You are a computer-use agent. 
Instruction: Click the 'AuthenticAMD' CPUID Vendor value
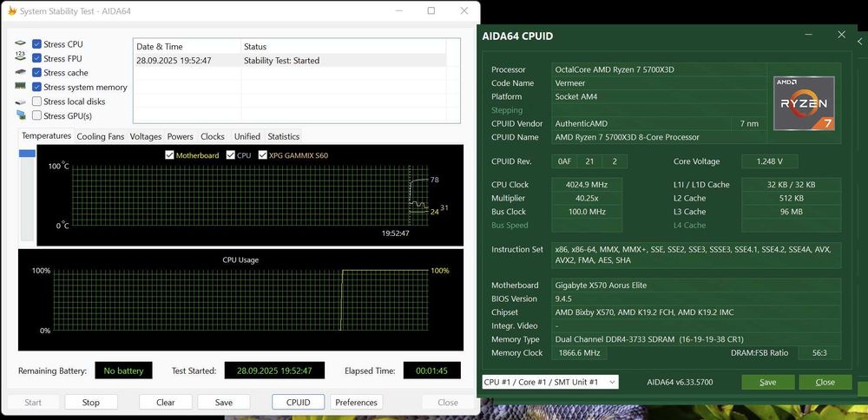pyautogui.click(x=581, y=123)
